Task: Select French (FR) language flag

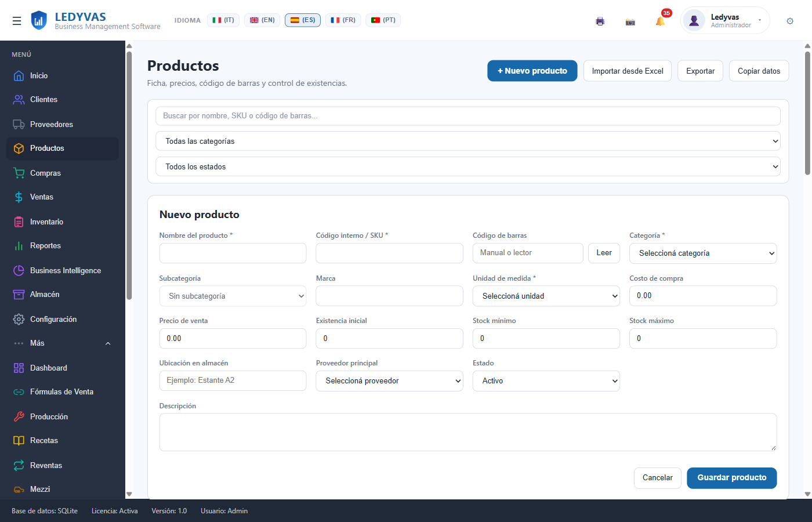Action: (343, 20)
